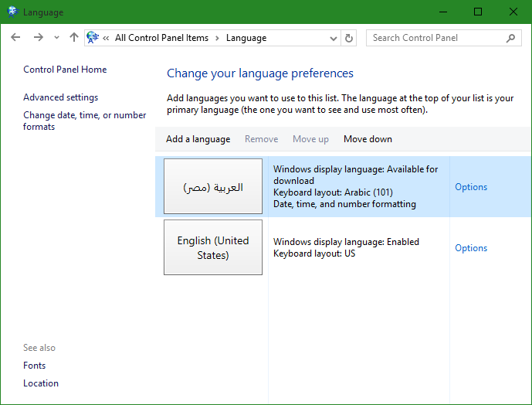Click 'Change your language preferences' heading

point(260,73)
